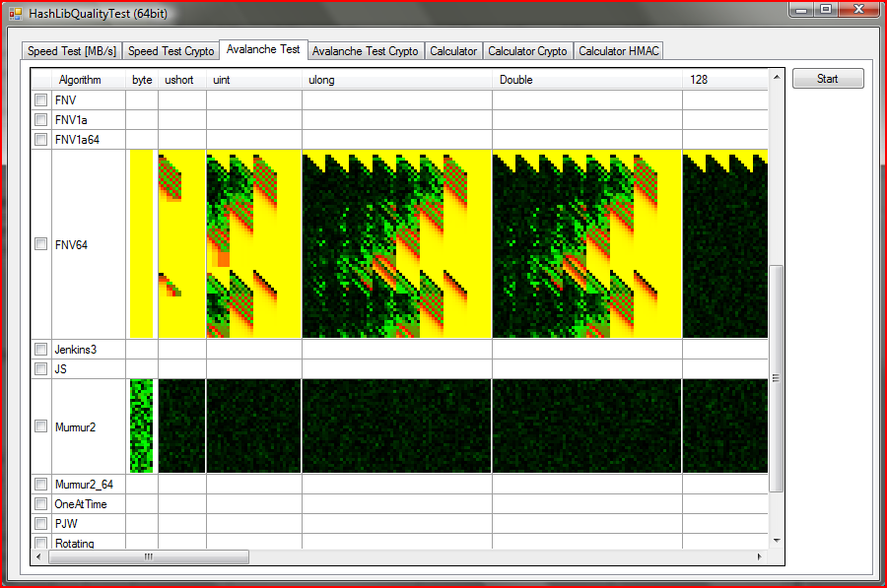This screenshot has width=887, height=588.
Task: Click the Murmur2 ushort avalanche image
Action: coord(182,425)
